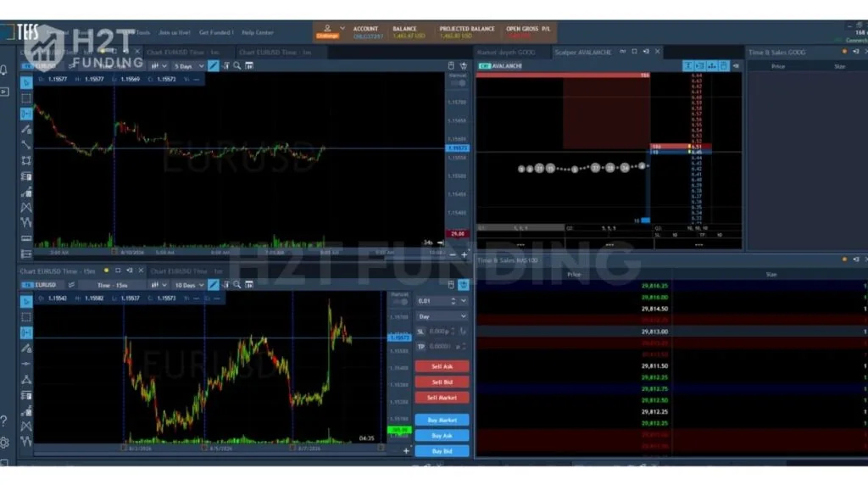The width and height of the screenshot is (868, 485).
Task: Zoom in with plus on top chart axis
Action: 464,254
